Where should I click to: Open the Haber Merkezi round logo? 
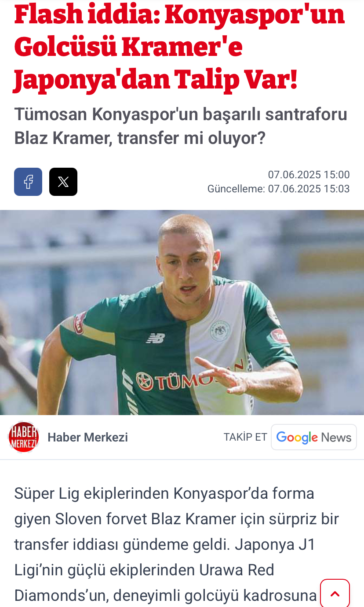point(24,437)
